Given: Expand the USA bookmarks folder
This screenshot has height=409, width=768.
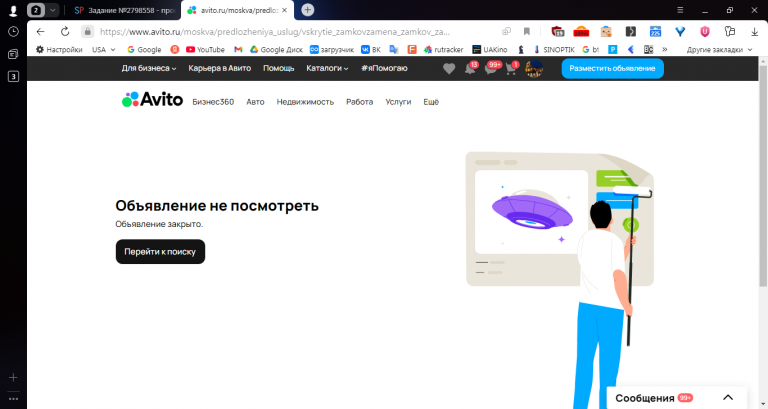Looking at the screenshot, I should click(x=103, y=49).
